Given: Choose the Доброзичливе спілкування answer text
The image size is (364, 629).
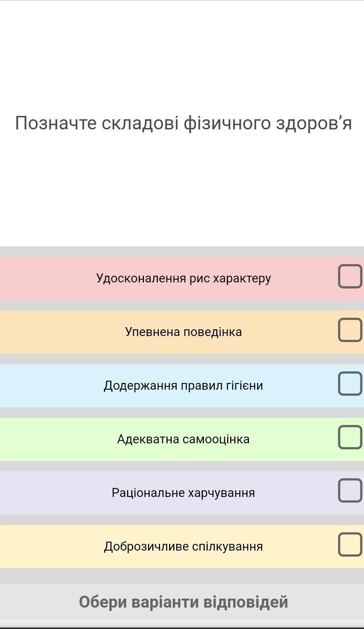Looking at the screenshot, I should point(183,546).
